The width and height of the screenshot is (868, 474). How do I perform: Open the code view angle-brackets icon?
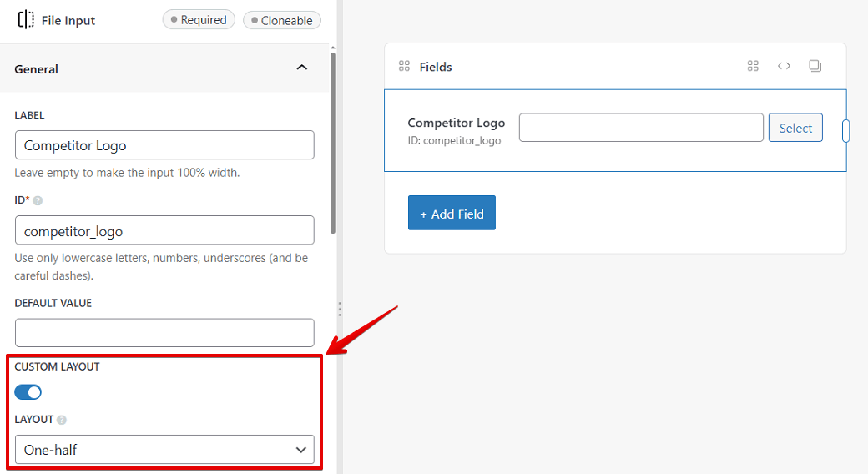(784, 66)
